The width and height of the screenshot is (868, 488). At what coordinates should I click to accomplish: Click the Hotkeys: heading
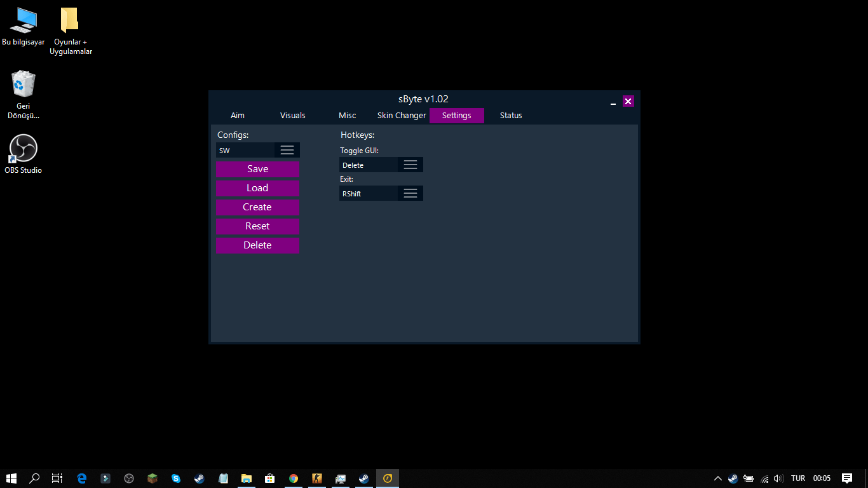tap(358, 135)
